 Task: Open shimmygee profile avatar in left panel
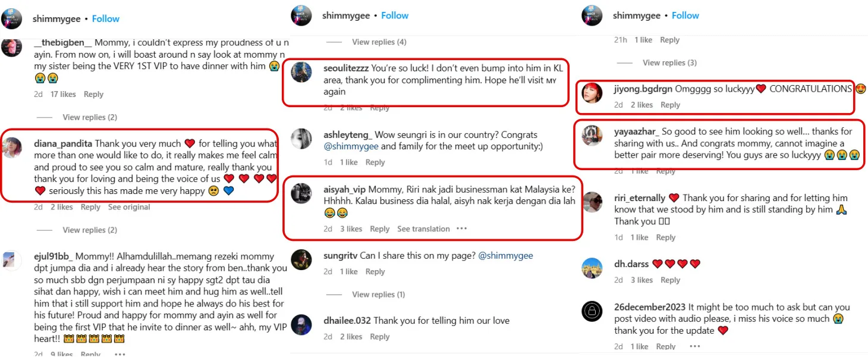coord(12,18)
